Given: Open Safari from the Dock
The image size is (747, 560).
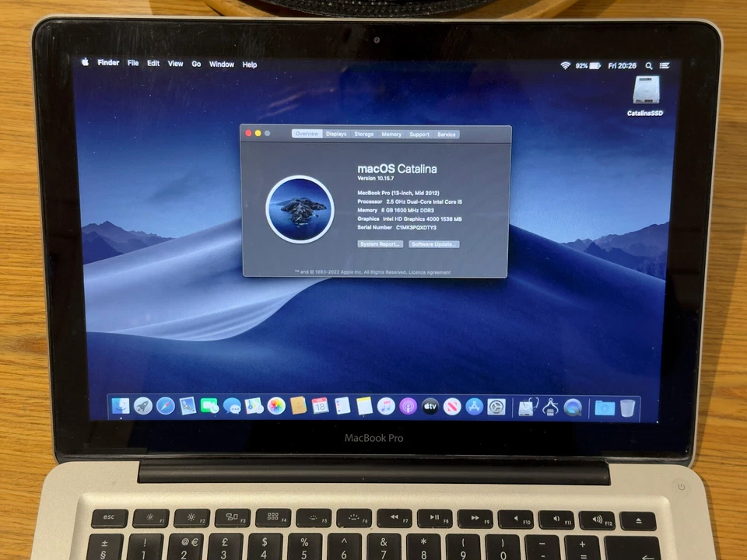Looking at the screenshot, I should click(x=165, y=406).
